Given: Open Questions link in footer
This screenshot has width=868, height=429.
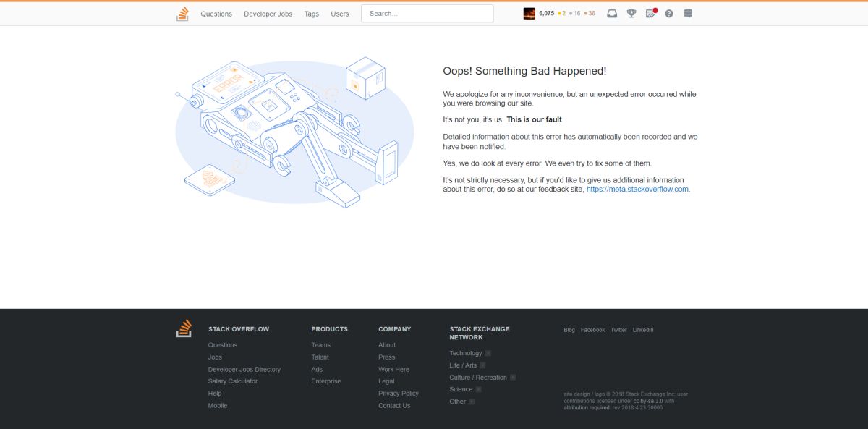Looking at the screenshot, I should pos(223,345).
